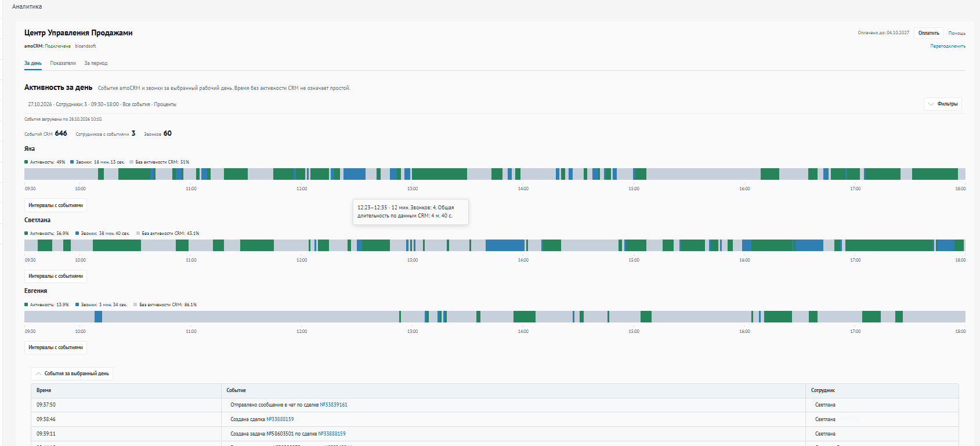Image resolution: width=980 pixels, height=446 pixels.
Task: Click the Аналитика page heading
Action: (x=27, y=6)
